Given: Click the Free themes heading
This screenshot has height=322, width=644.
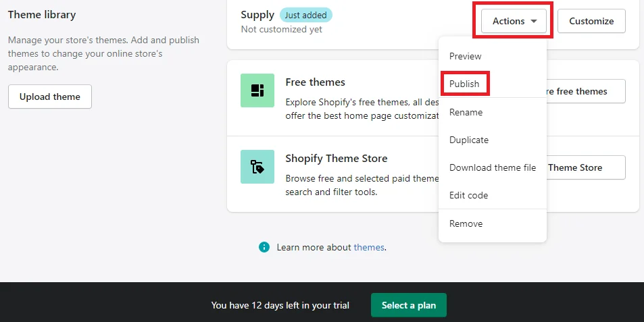Looking at the screenshot, I should tap(316, 82).
